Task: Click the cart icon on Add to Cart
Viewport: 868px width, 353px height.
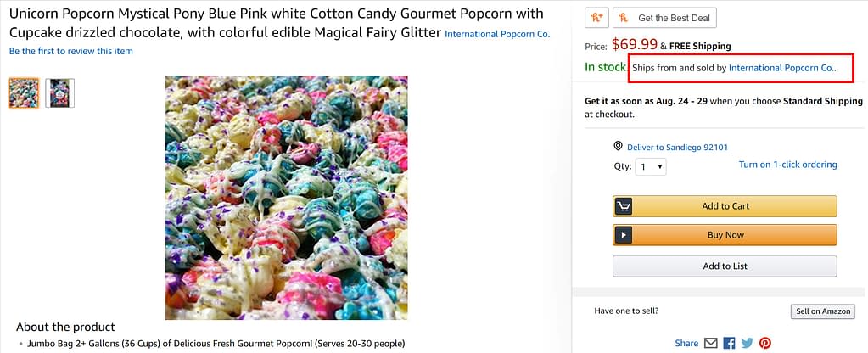Action: pyautogui.click(x=624, y=206)
